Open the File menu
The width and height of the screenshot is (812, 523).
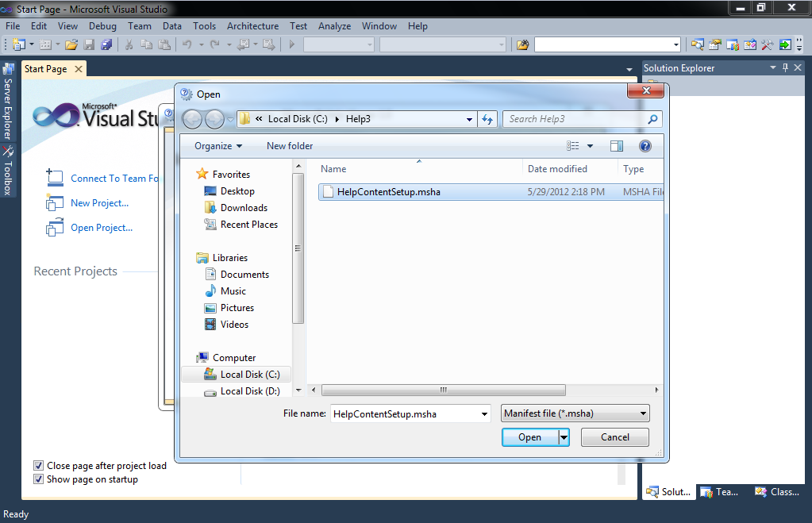(13, 26)
